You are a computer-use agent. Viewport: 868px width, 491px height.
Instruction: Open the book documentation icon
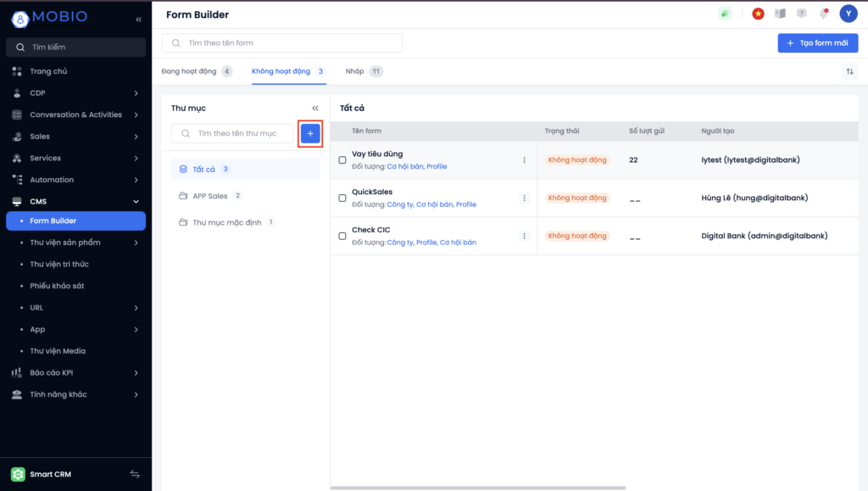tap(780, 14)
